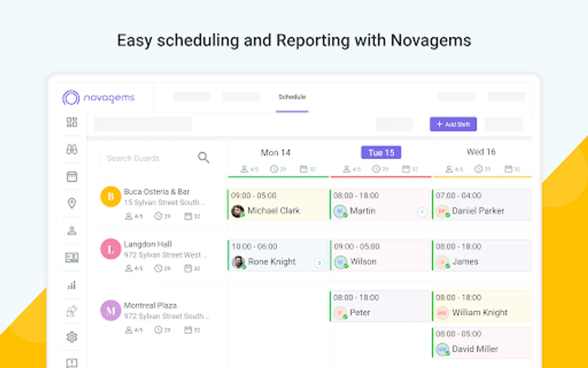Image resolution: width=588 pixels, height=368 pixels.
Task: Click the Novagems logo
Action: pos(98,98)
